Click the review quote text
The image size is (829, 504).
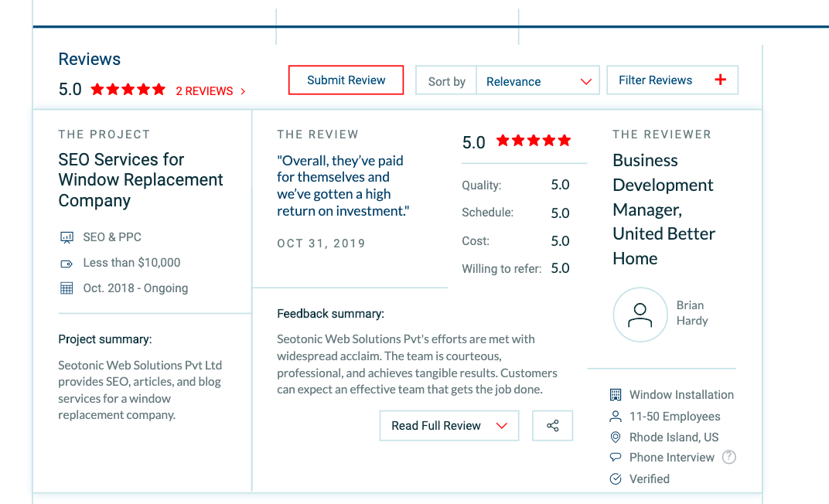tap(343, 186)
